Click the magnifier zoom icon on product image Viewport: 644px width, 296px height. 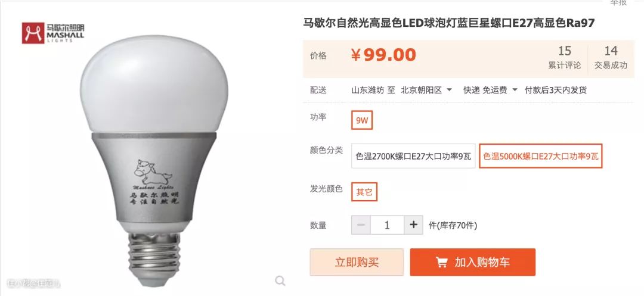(280, 281)
